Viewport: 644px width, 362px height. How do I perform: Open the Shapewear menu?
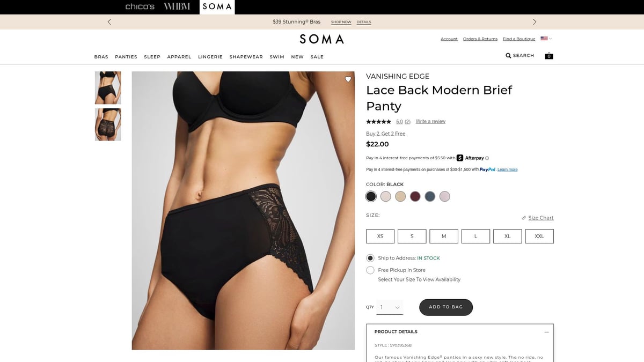(246, 57)
